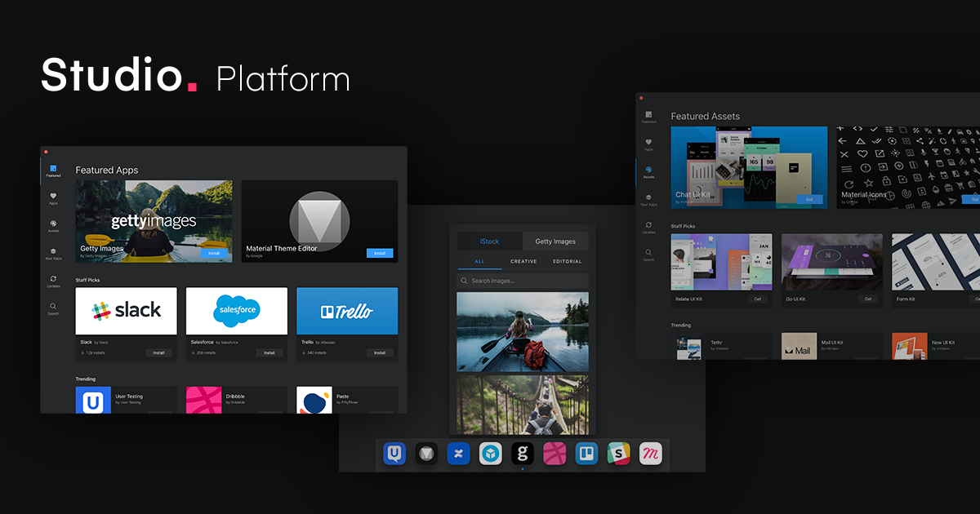The width and height of the screenshot is (980, 514).
Task: Click the Search images field
Action: pyautogui.click(x=522, y=279)
